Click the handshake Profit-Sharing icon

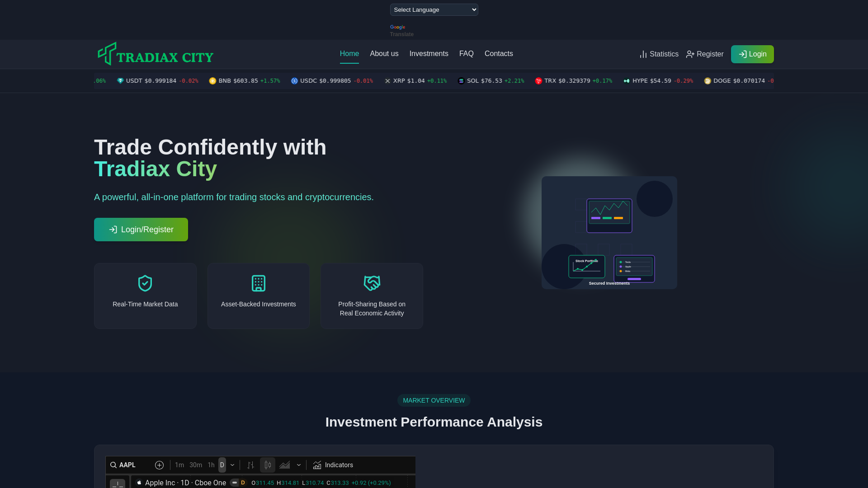pos(372,283)
